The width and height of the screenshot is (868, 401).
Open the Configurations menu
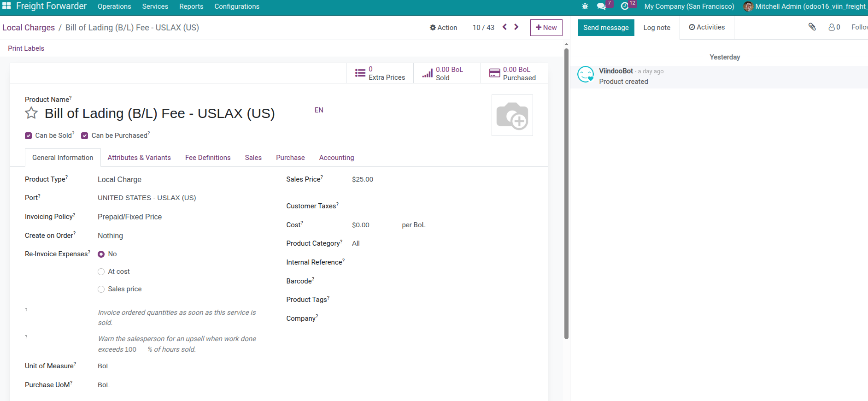coord(237,6)
